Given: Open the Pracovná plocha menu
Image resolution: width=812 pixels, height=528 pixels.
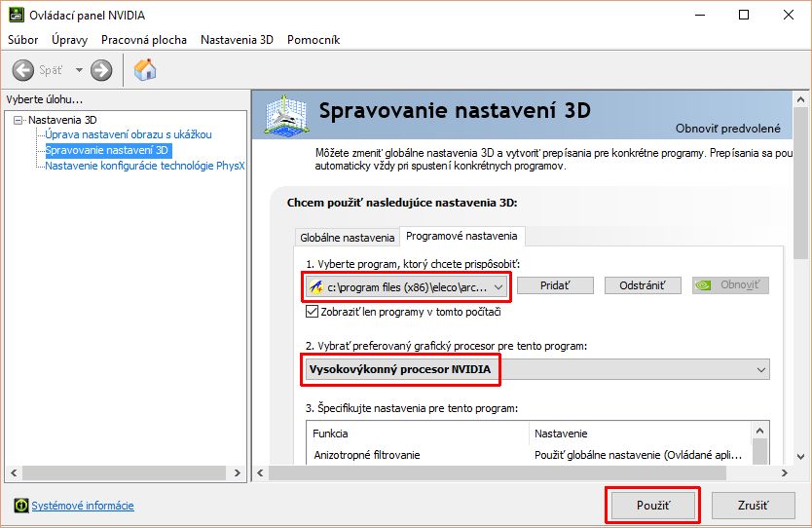Looking at the screenshot, I should coord(144,40).
